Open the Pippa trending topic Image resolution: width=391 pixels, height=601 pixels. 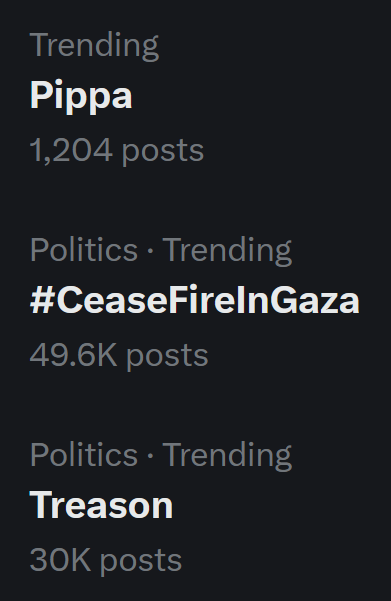(81, 96)
